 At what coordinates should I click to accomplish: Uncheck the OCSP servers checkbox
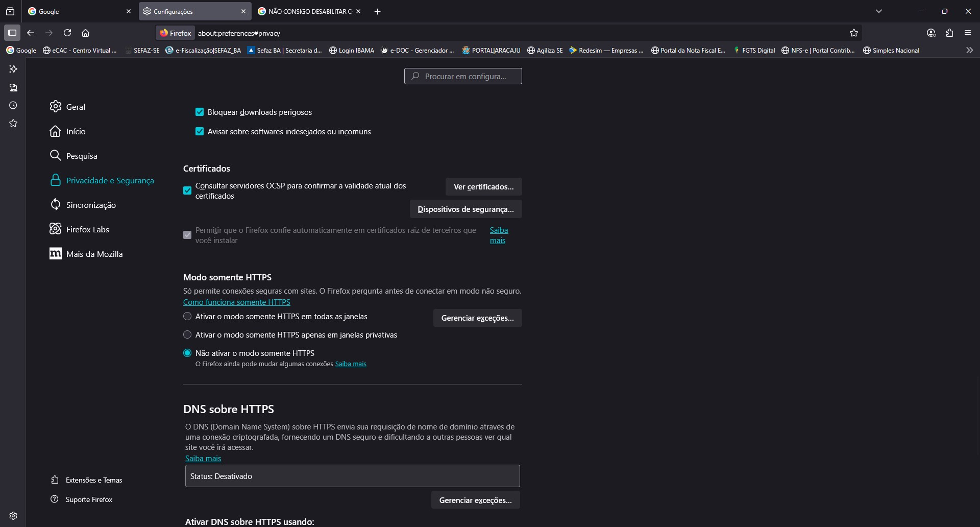pos(187,190)
